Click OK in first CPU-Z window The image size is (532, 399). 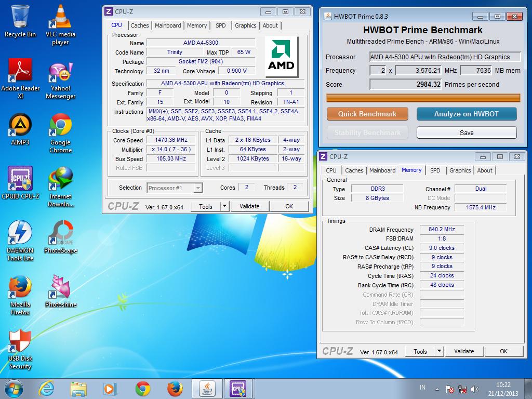point(289,206)
